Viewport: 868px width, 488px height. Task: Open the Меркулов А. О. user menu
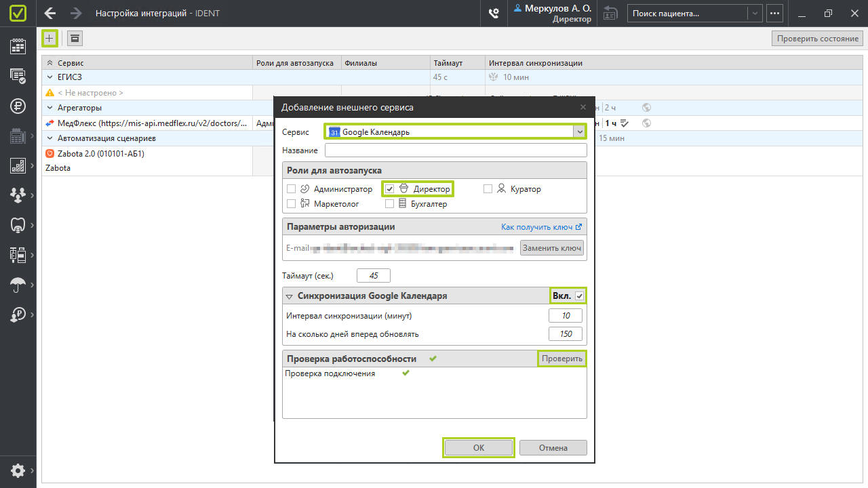[552, 13]
